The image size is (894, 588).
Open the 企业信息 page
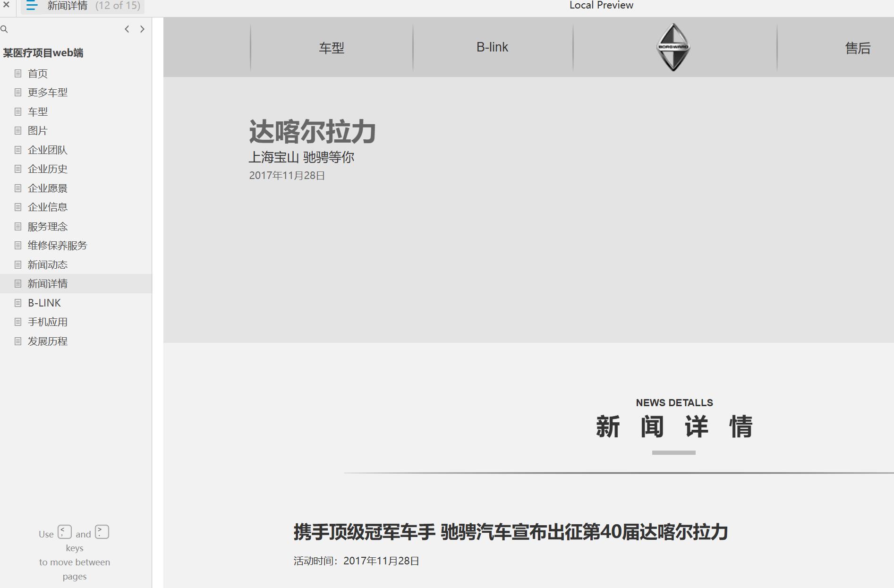click(48, 207)
